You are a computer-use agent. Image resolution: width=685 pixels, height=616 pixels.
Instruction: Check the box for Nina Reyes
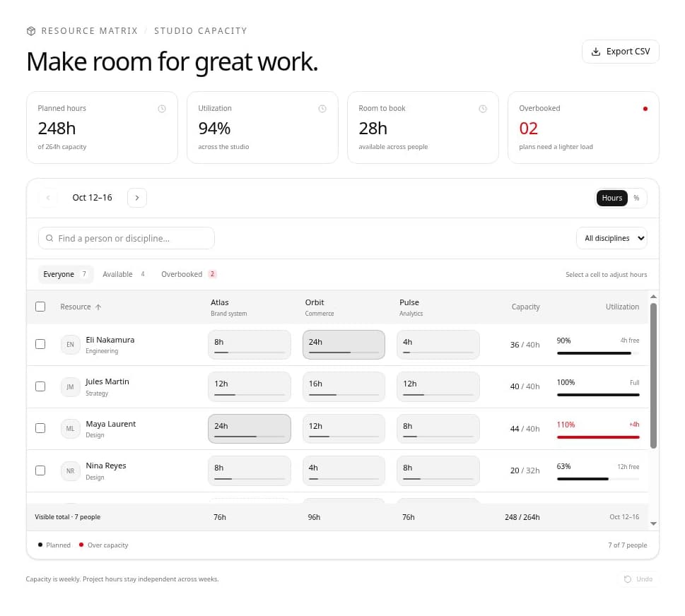click(x=40, y=470)
